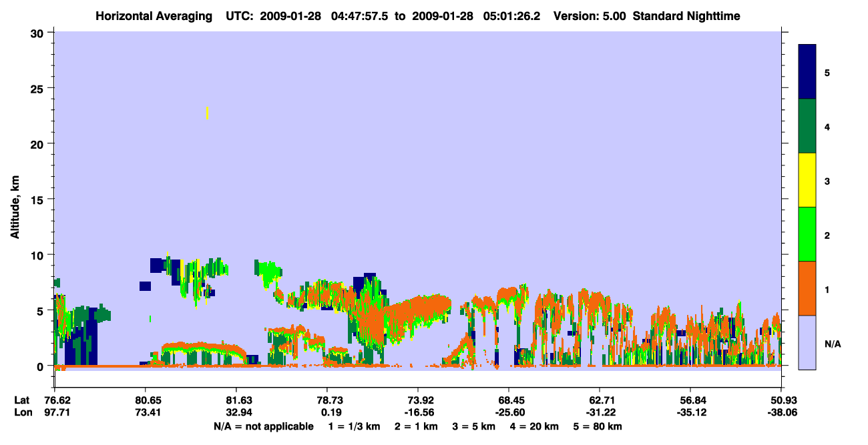Click the 'Altitude, km' axis label

coord(14,208)
